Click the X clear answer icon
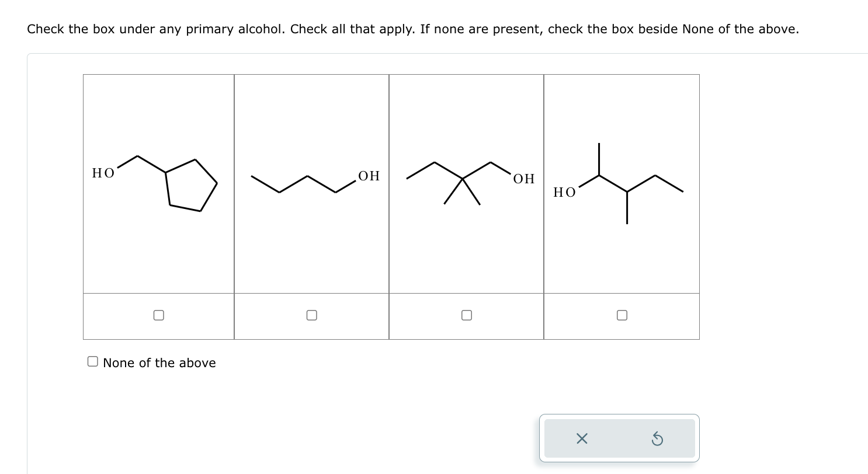This screenshot has width=868, height=474. click(581, 438)
